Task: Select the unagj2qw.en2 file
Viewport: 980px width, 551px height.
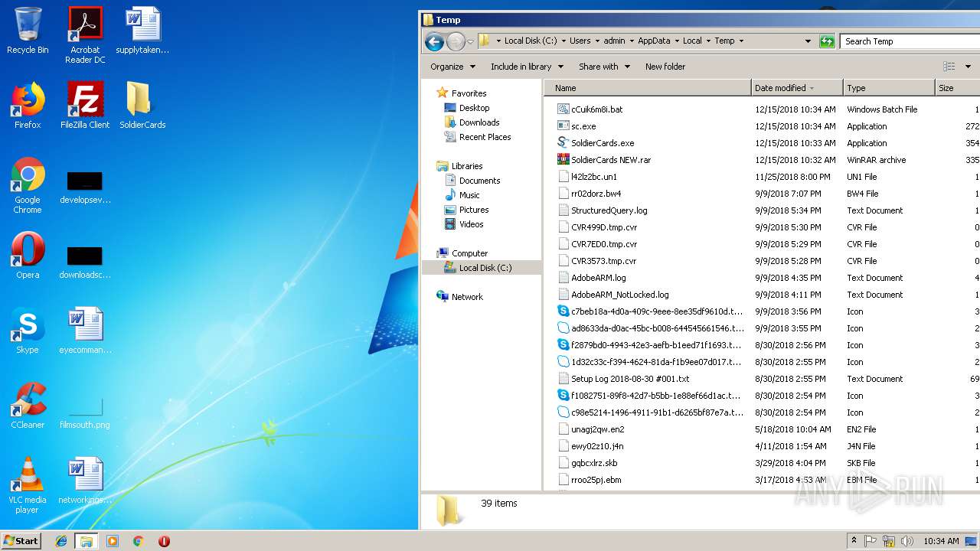Action: (x=590, y=429)
